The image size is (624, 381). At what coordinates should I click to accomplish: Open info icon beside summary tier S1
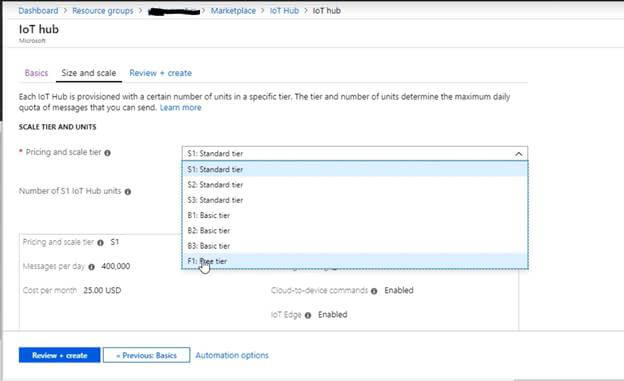pos(100,242)
